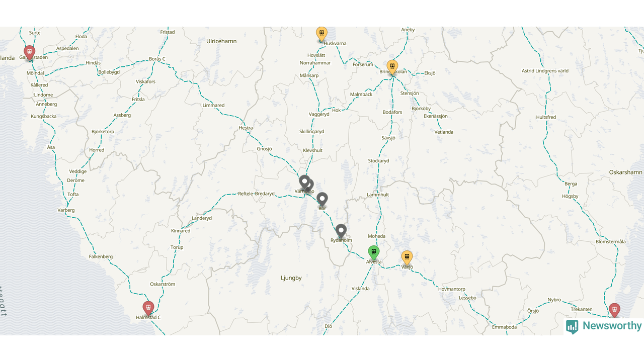Click the Limmared station label
The width and height of the screenshot is (644, 362).
tap(213, 105)
